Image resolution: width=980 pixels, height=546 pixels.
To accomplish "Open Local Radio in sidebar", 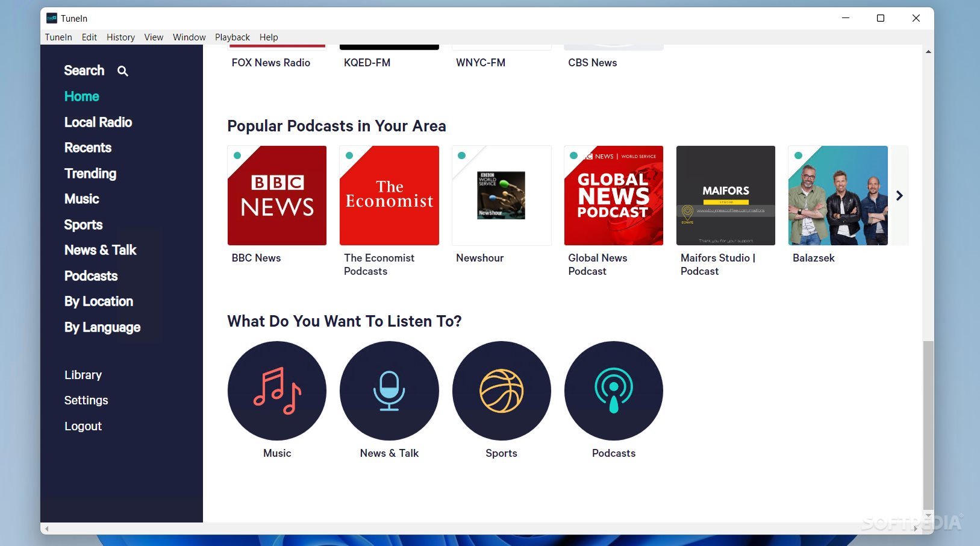I will (98, 122).
